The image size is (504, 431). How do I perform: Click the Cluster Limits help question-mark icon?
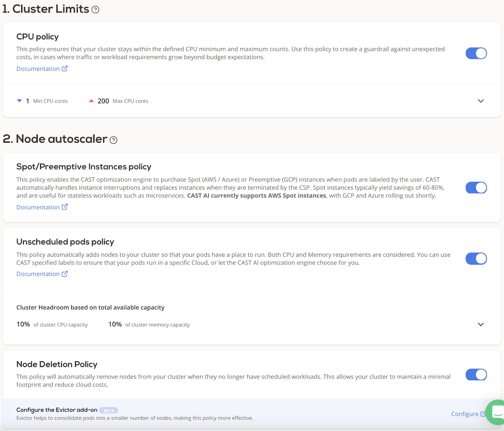click(x=95, y=10)
